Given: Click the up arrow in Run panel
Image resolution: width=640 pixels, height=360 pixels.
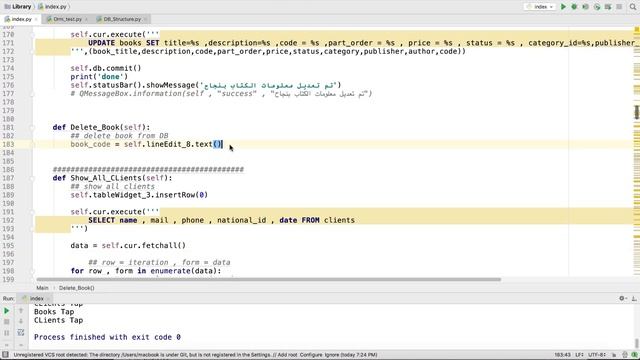Looking at the screenshot, I should click(x=21, y=311).
